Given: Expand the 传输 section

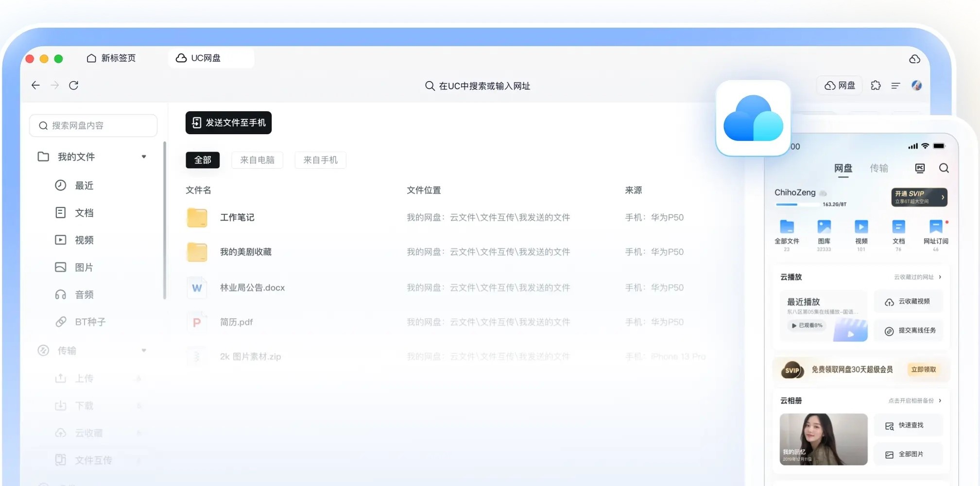Looking at the screenshot, I should tap(144, 350).
